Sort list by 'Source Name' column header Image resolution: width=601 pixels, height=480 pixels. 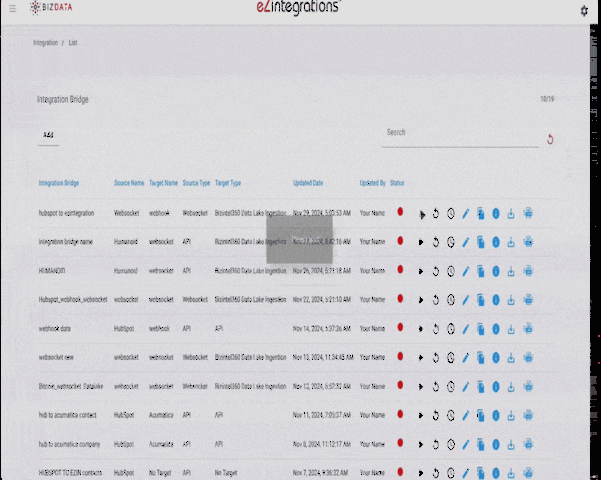tap(129, 184)
